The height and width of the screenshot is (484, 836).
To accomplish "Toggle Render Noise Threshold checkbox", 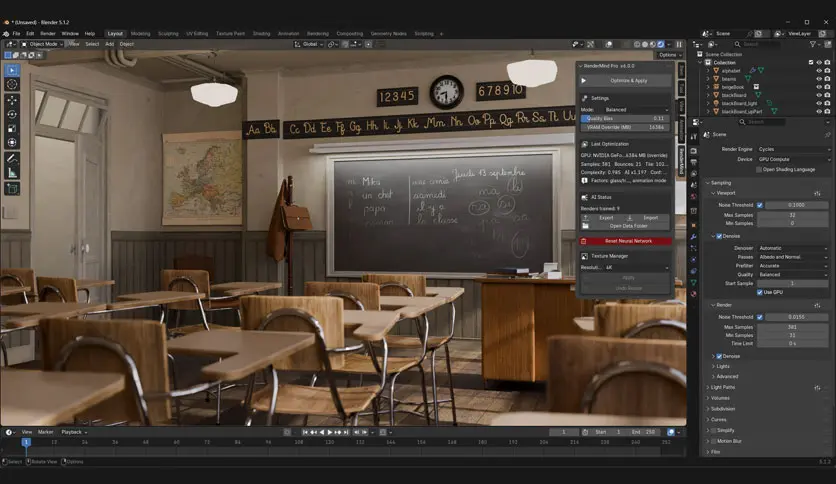I will [760, 317].
